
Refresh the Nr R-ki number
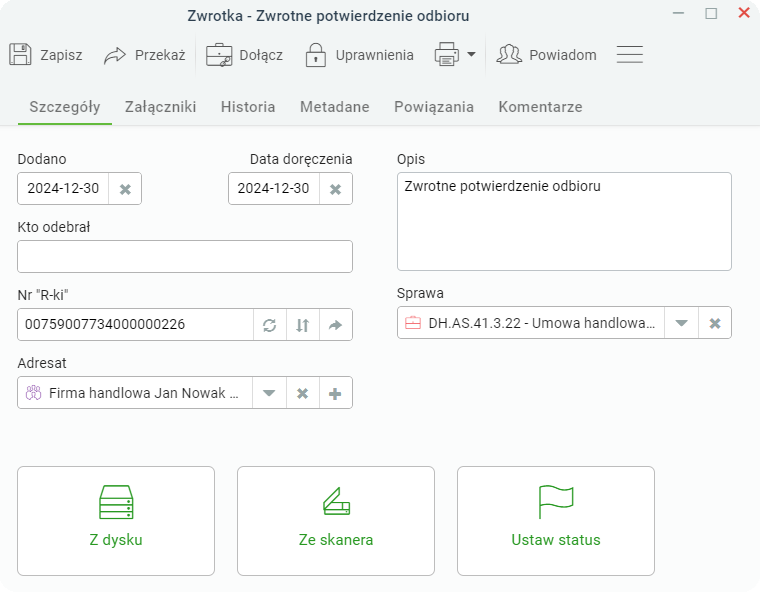(269, 325)
